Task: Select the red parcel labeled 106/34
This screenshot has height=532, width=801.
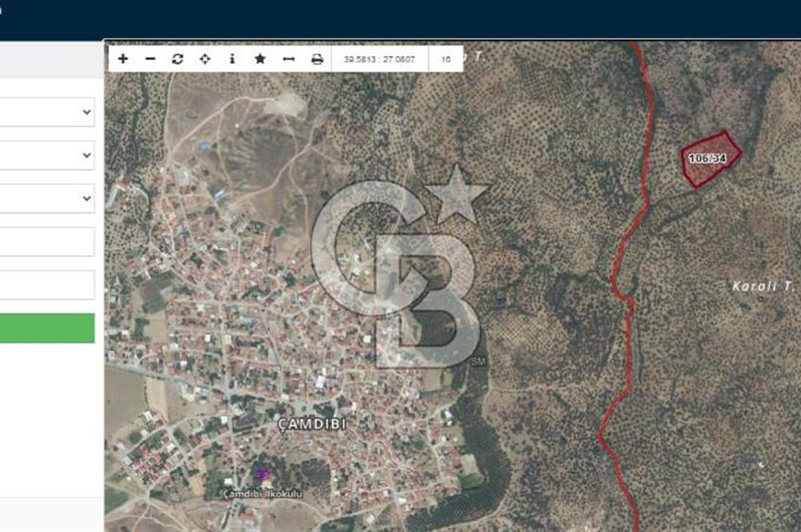Action: (708, 159)
